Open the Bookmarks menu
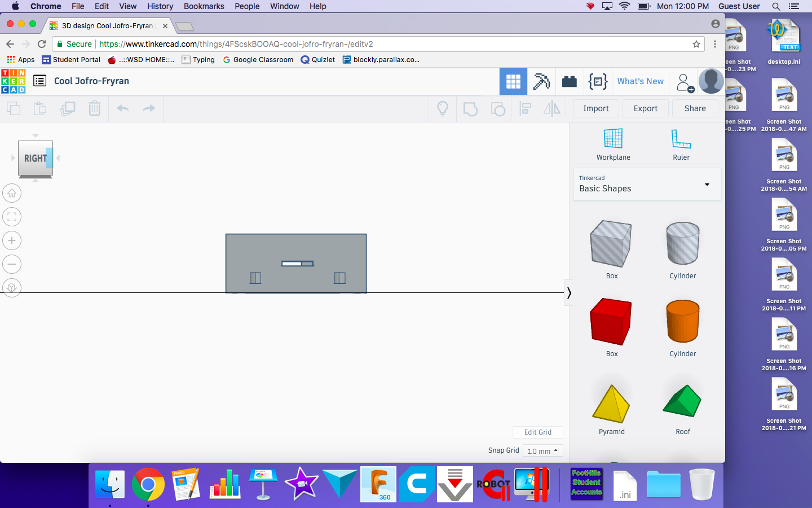Viewport: 812px width, 508px height. click(x=204, y=6)
